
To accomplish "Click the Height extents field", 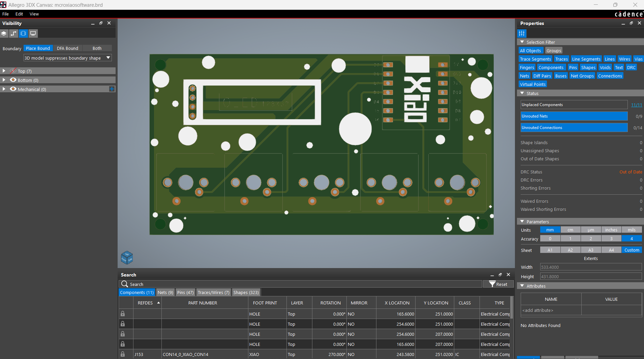I will point(591,276).
